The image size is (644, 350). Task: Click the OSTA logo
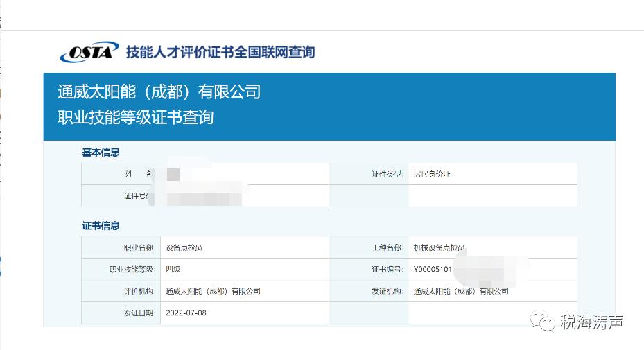click(89, 52)
